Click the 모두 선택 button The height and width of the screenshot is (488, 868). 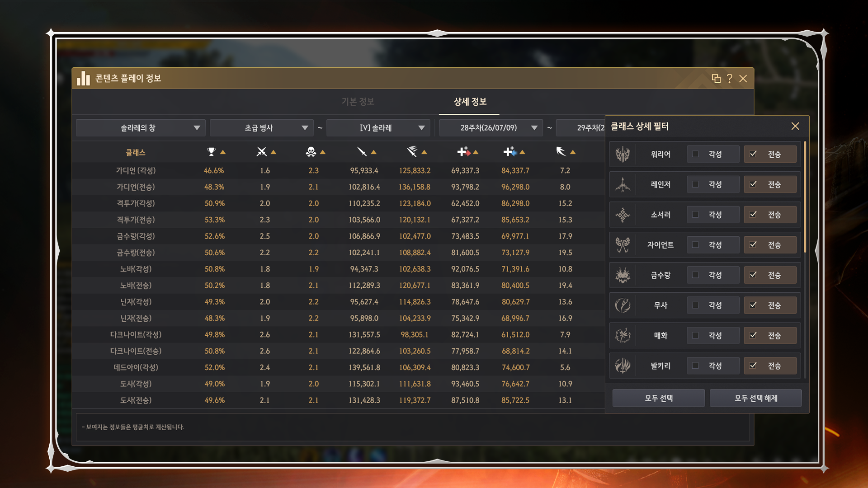659,398
